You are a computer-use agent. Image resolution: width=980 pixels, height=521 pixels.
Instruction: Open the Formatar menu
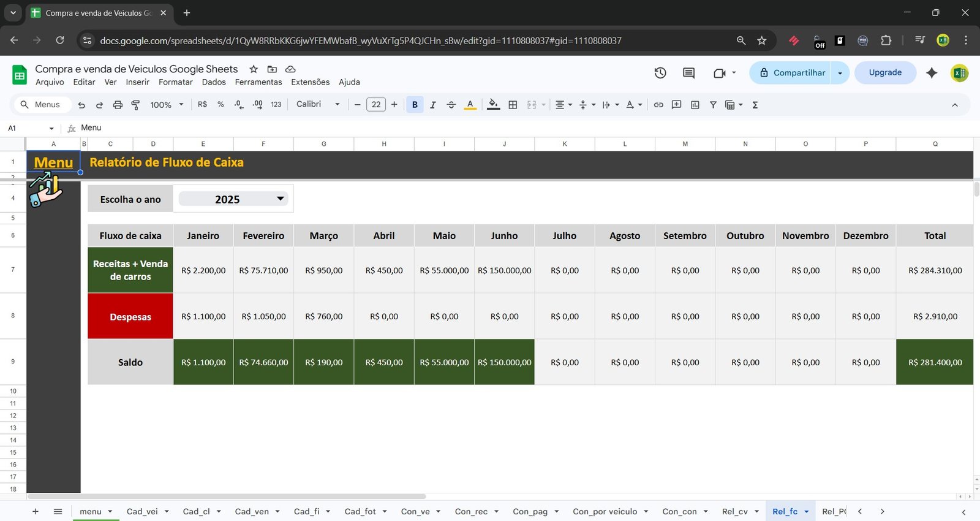pyautogui.click(x=175, y=82)
